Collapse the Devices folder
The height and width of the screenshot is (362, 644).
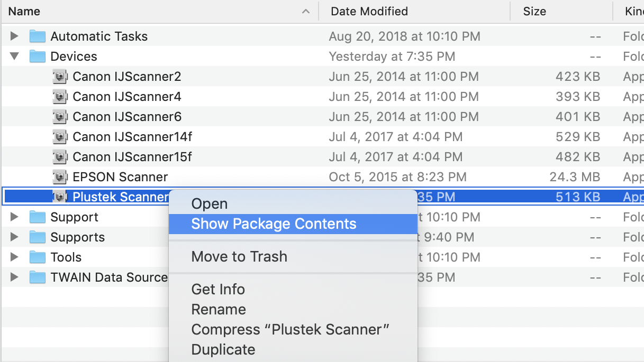(x=14, y=57)
